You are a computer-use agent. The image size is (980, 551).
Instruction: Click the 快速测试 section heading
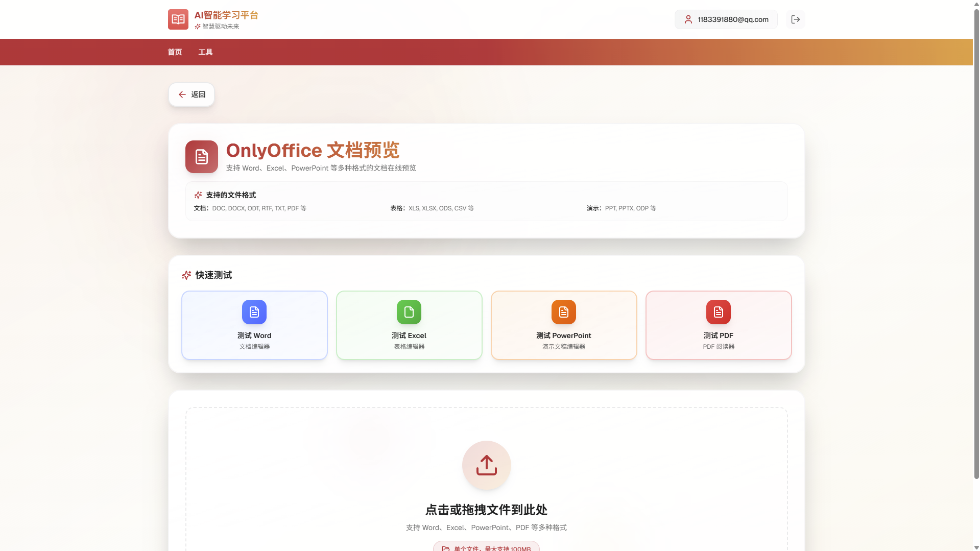213,275
